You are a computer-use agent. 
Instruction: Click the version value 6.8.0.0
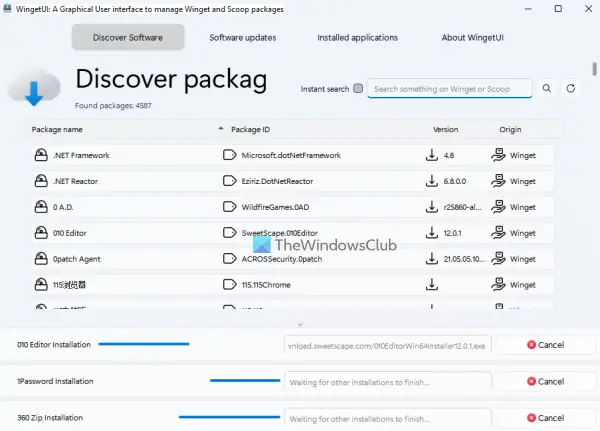point(455,181)
